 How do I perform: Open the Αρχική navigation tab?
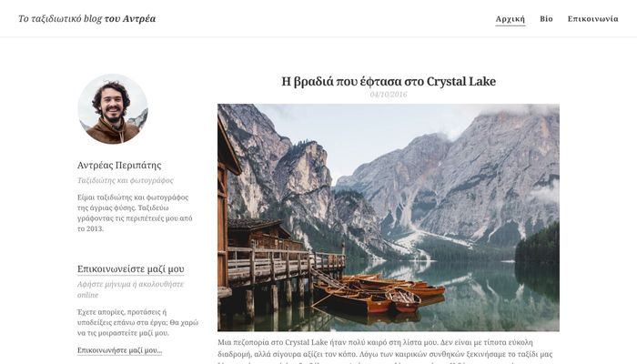[511, 19]
